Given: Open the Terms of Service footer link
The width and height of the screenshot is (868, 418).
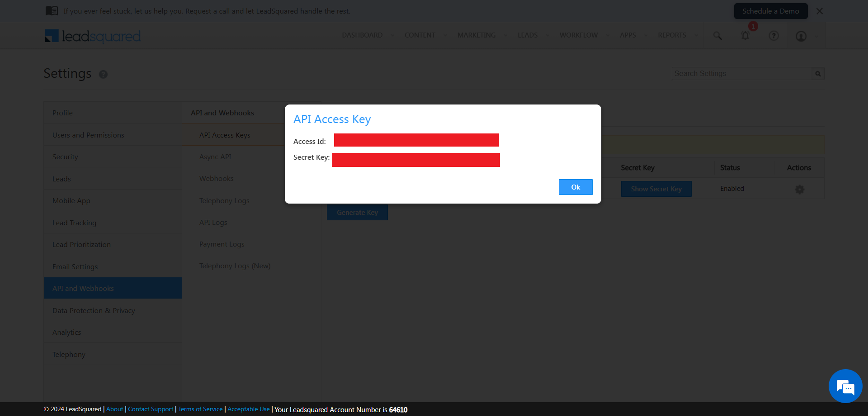Looking at the screenshot, I should click(200, 409).
